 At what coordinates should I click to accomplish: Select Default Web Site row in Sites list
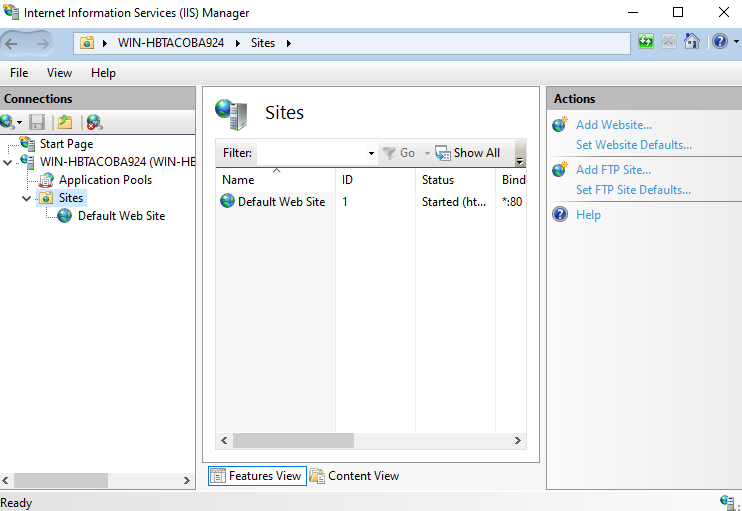click(371, 202)
